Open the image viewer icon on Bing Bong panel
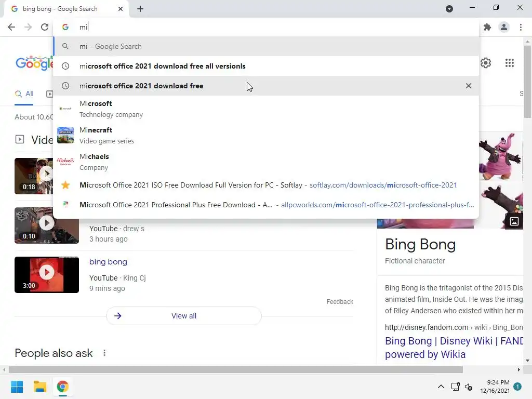 (514, 221)
